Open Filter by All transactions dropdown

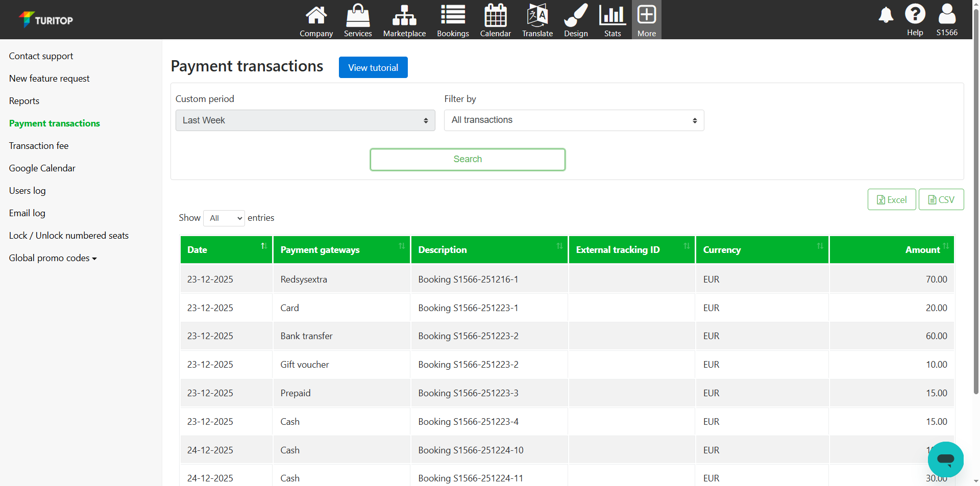point(574,120)
